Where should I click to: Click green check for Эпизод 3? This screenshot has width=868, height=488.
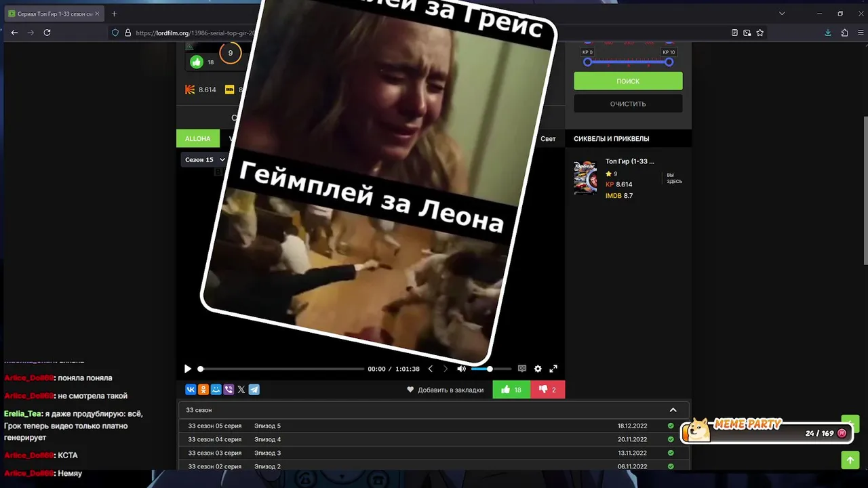671,453
